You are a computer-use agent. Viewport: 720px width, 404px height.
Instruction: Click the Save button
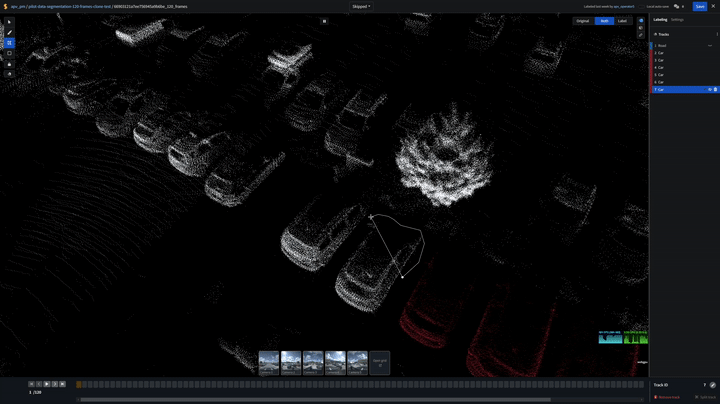tap(699, 6)
